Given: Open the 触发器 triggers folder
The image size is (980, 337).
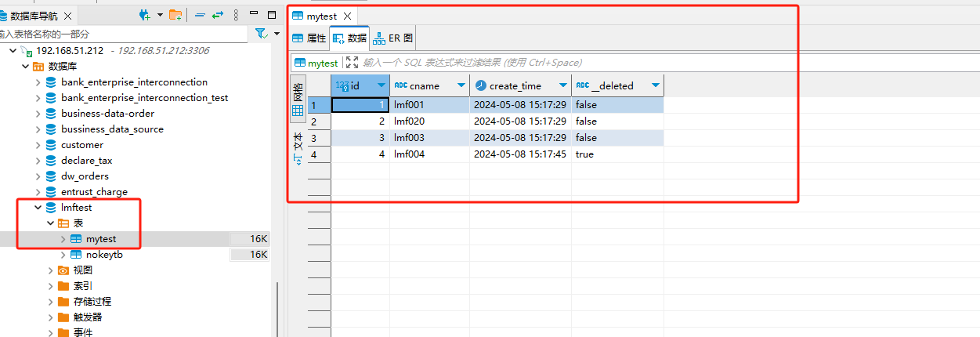Looking at the screenshot, I should click(x=88, y=317).
